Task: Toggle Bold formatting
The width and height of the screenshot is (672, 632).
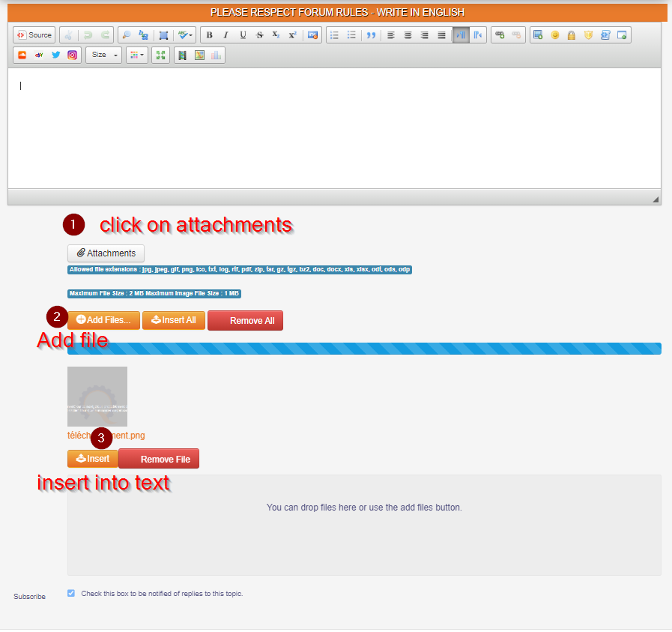Action: [x=209, y=35]
